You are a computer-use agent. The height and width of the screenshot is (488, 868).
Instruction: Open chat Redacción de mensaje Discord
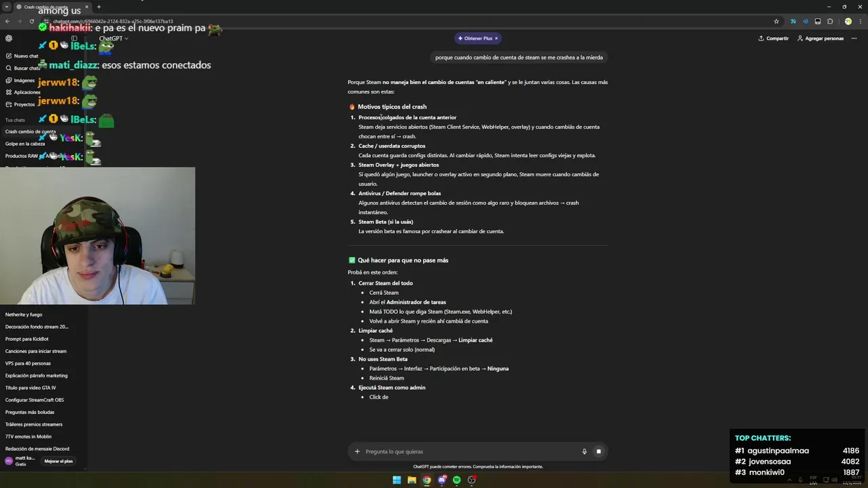37,449
